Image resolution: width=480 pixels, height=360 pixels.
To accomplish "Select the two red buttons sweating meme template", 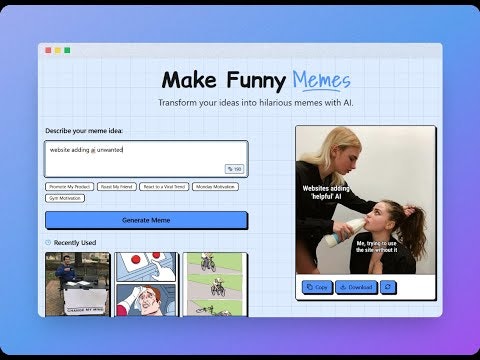I will coord(146,284).
